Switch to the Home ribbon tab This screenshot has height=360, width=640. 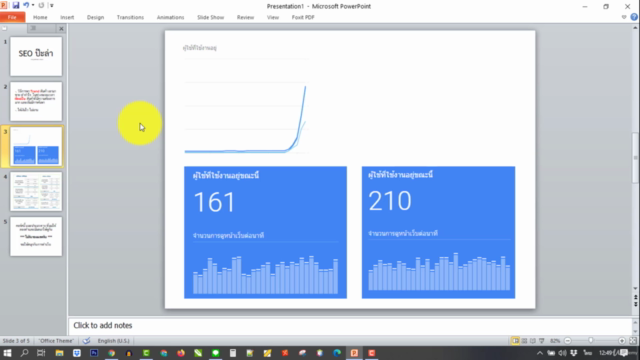pyautogui.click(x=40, y=17)
